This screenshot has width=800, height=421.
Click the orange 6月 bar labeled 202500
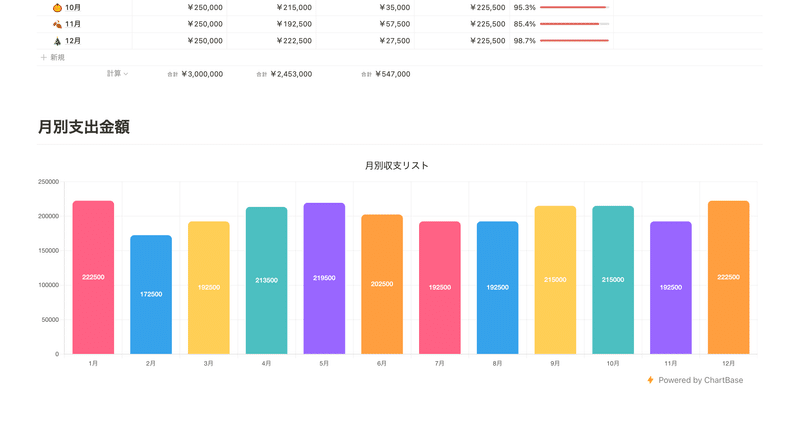click(x=382, y=284)
